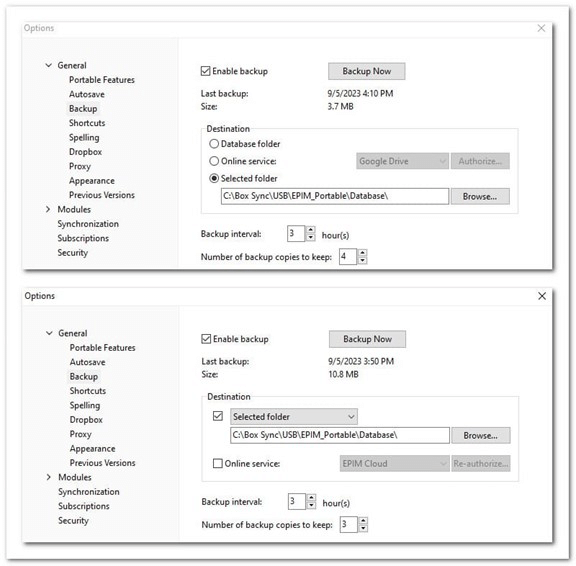Select Appearance in lower window tree
This screenshot has height=566, width=576.
click(93, 448)
